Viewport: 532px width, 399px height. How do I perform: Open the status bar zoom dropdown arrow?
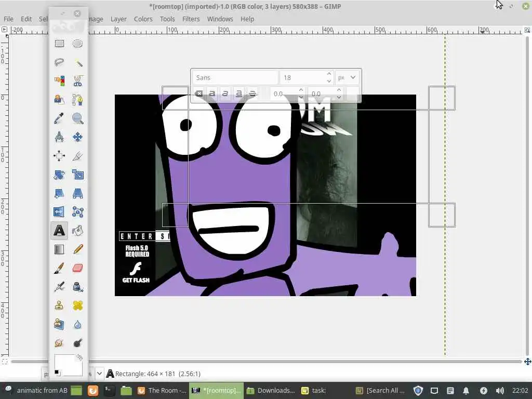pyautogui.click(x=99, y=374)
